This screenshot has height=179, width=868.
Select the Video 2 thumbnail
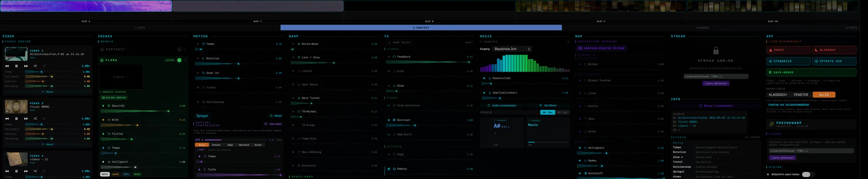(x=16, y=106)
